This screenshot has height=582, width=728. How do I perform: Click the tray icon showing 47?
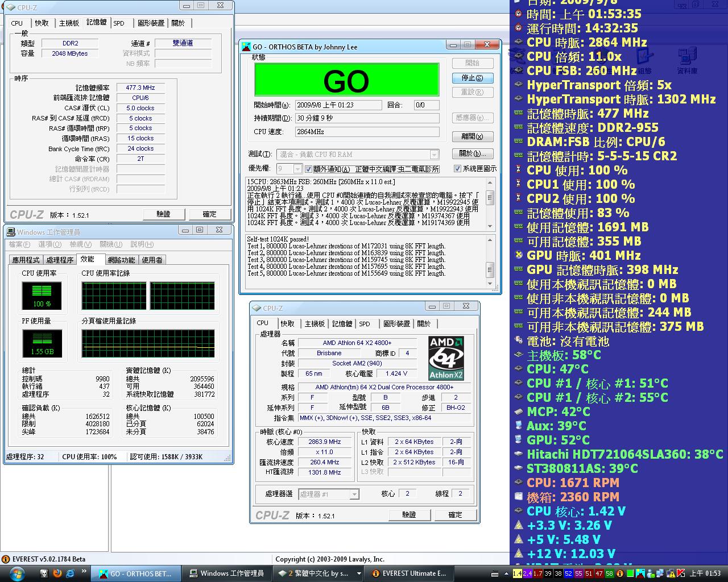(599, 573)
